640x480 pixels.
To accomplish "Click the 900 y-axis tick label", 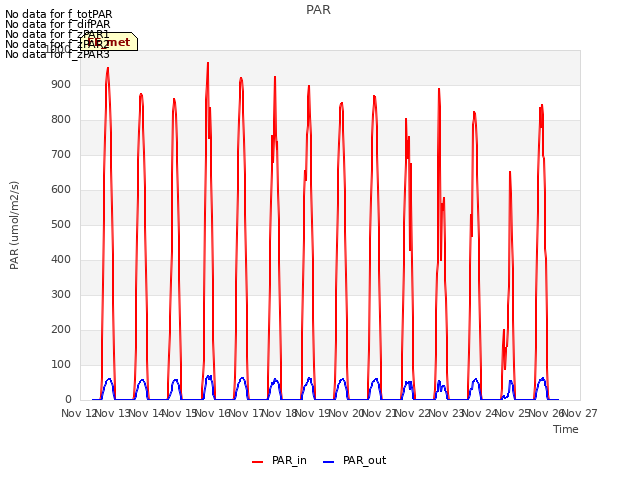I will click(61, 84).
